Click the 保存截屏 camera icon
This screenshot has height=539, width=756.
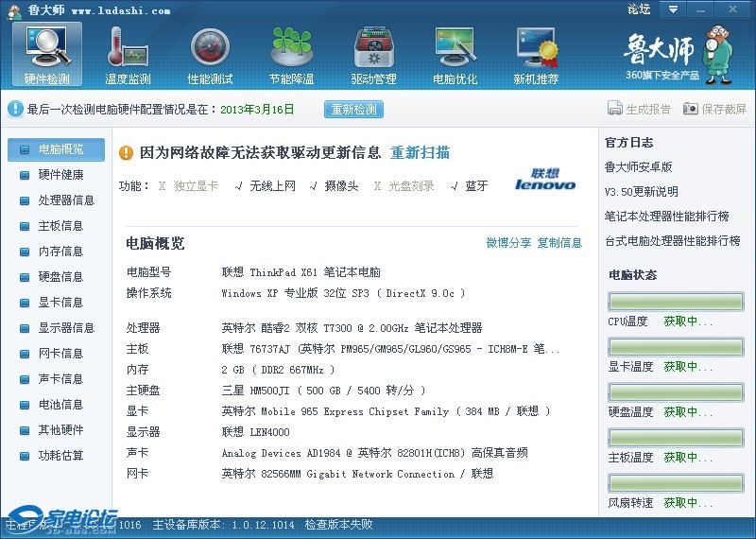tap(691, 110)
